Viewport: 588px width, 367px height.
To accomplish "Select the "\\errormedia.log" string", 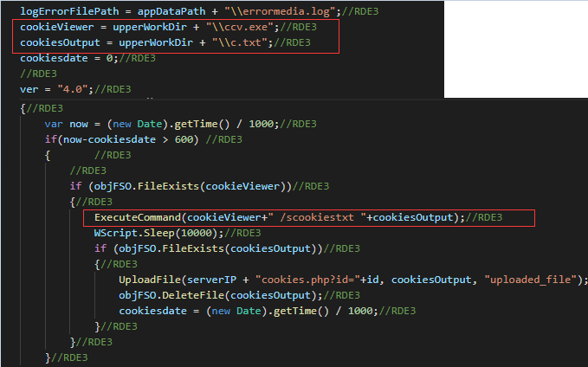I will click(x=280, y=11).
